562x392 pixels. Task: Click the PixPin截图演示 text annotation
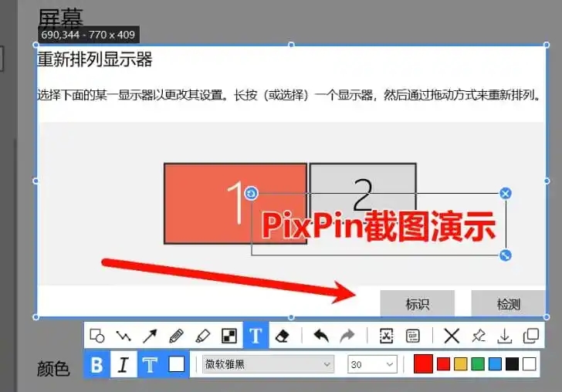click(378, 226)
